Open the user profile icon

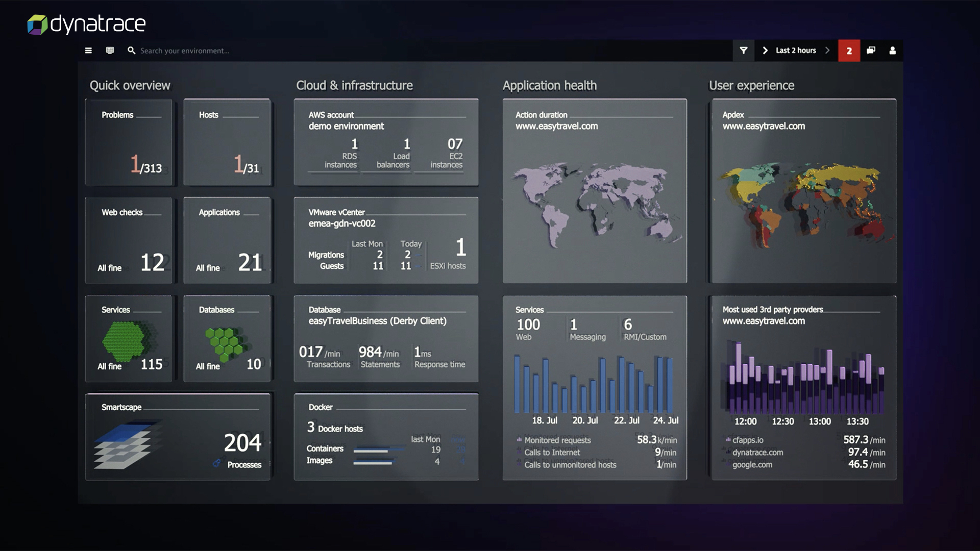pyautogui.click(x=893, y=51)
